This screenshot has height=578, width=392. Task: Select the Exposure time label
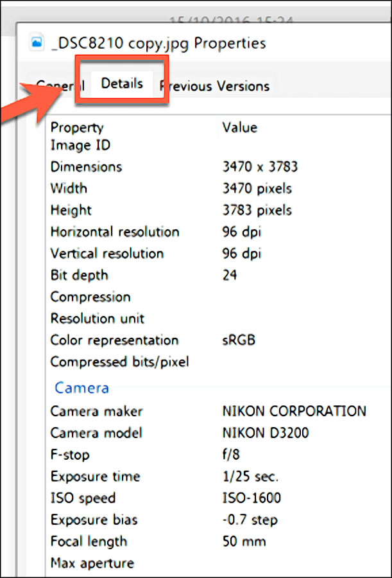96,477
